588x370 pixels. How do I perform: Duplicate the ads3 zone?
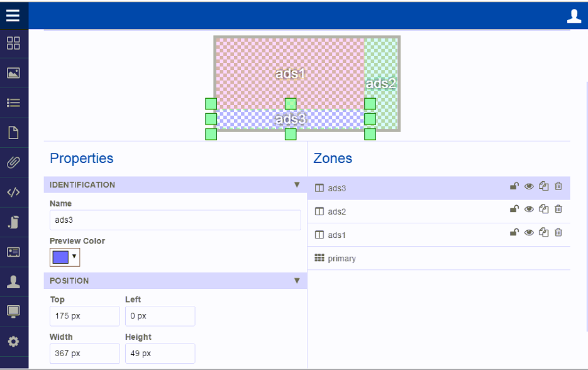click(x=543, y=186)
